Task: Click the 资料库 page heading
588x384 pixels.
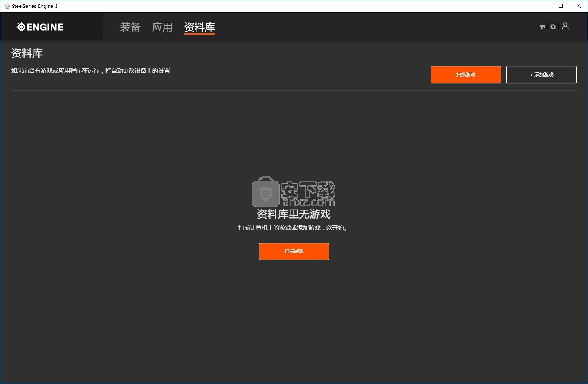Action: [27, 53]
